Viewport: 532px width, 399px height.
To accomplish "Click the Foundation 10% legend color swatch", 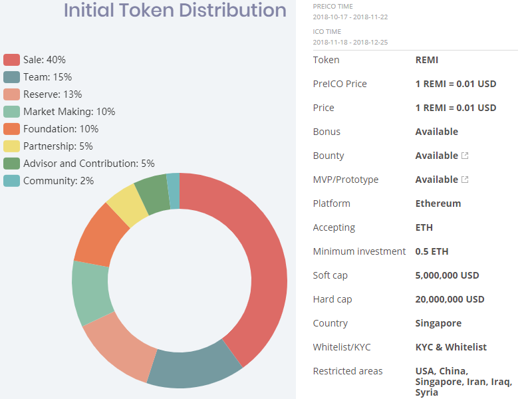I will (x=11, y=129).
